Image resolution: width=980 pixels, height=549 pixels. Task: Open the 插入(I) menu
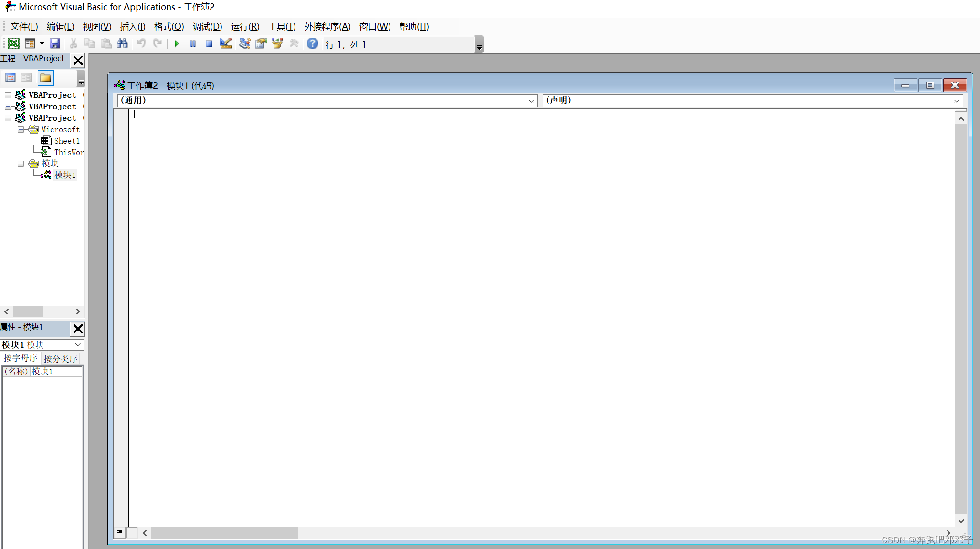click(x=133, y=27)
